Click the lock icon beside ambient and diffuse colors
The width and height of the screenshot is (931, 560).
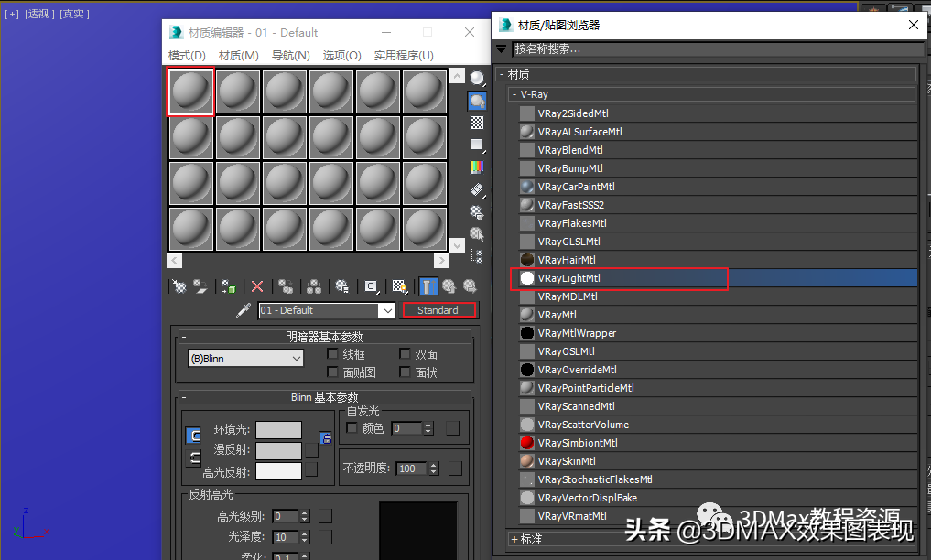point(326,438)
